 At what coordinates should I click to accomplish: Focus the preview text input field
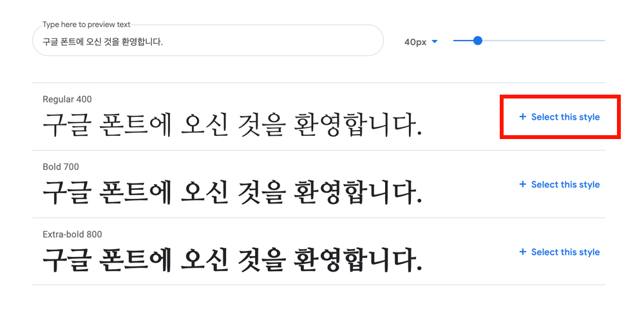(208, 40)
